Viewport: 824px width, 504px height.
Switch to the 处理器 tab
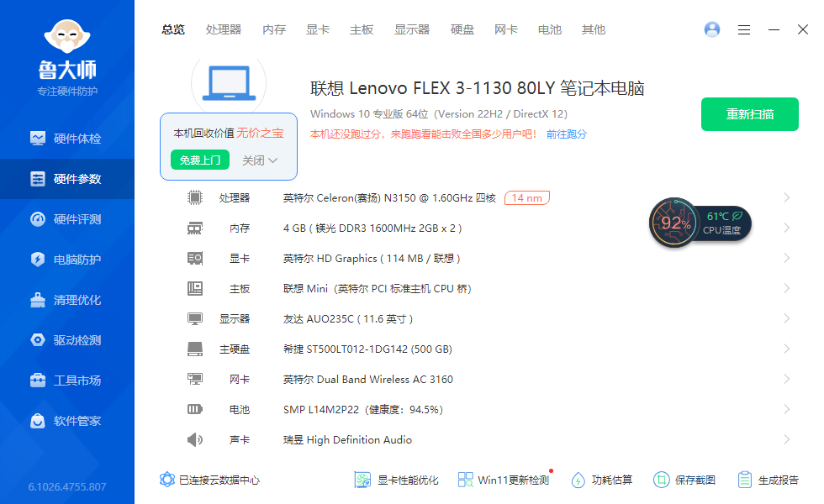[224, 30]
